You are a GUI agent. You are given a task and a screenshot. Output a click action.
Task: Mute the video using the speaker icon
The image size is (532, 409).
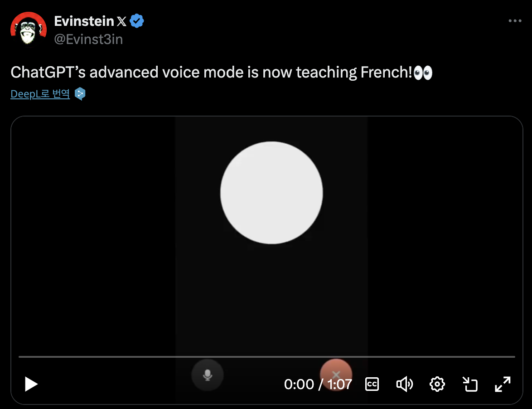click(x=404, y=384)
